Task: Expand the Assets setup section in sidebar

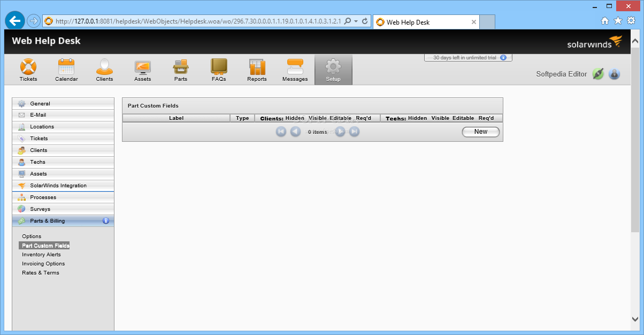Action: tap(63, 174)
